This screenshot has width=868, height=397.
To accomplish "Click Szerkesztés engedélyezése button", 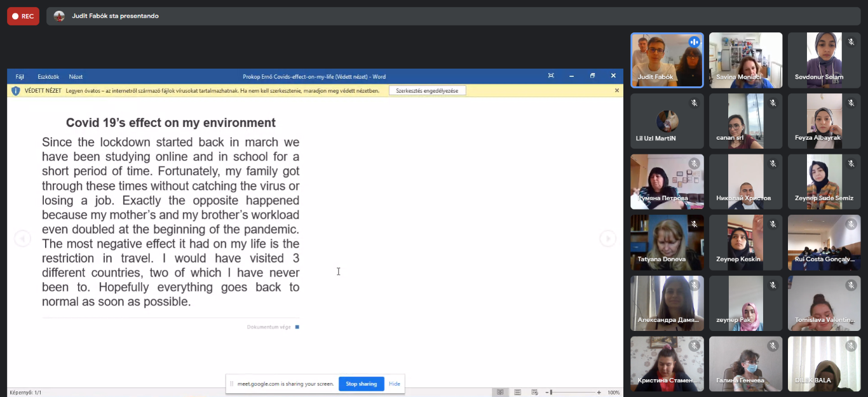I will click(427, 91).
